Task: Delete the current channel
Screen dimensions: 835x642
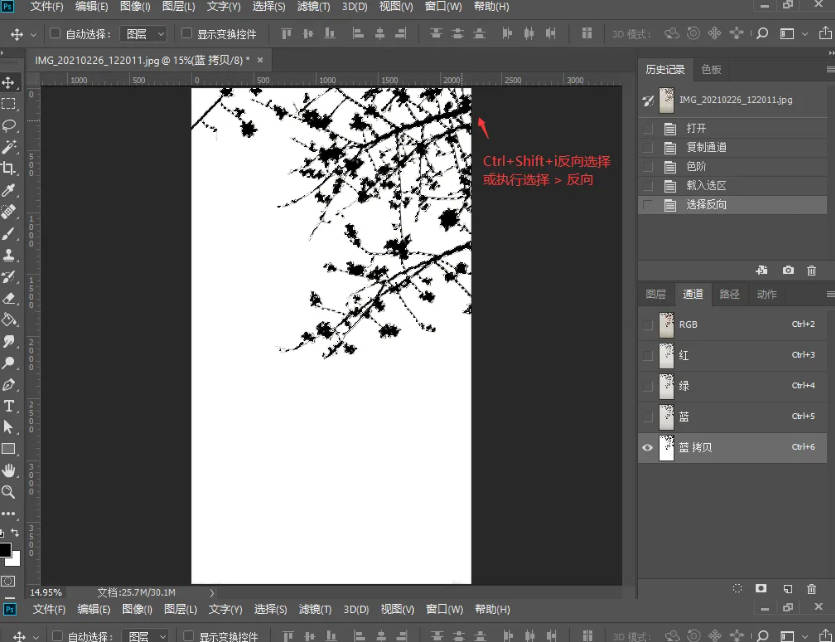Action: tap(812, 588)
